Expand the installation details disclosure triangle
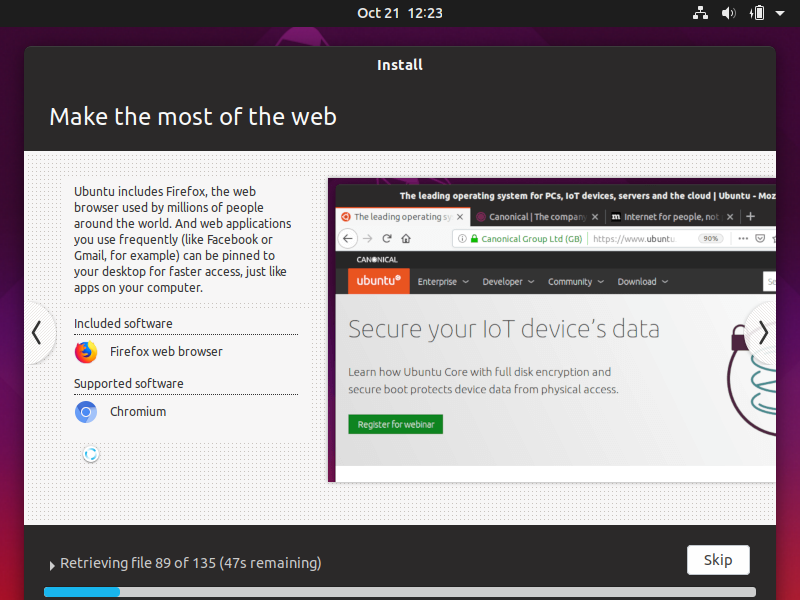 (x=52, y=565)
